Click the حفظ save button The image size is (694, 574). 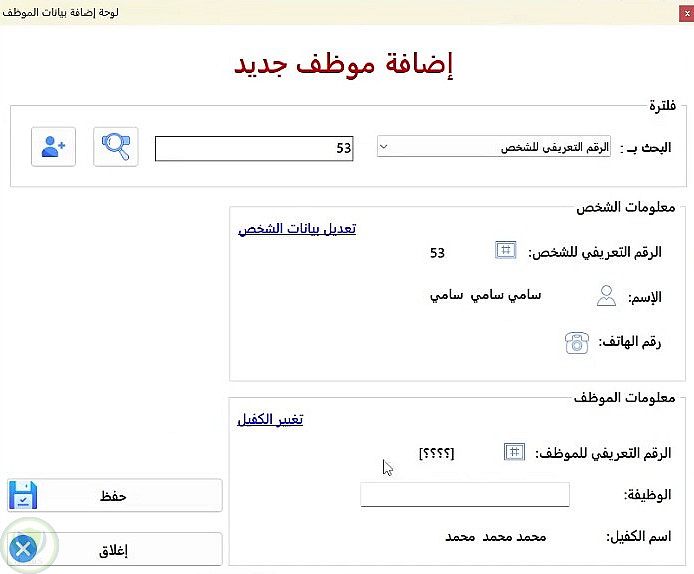115,495
